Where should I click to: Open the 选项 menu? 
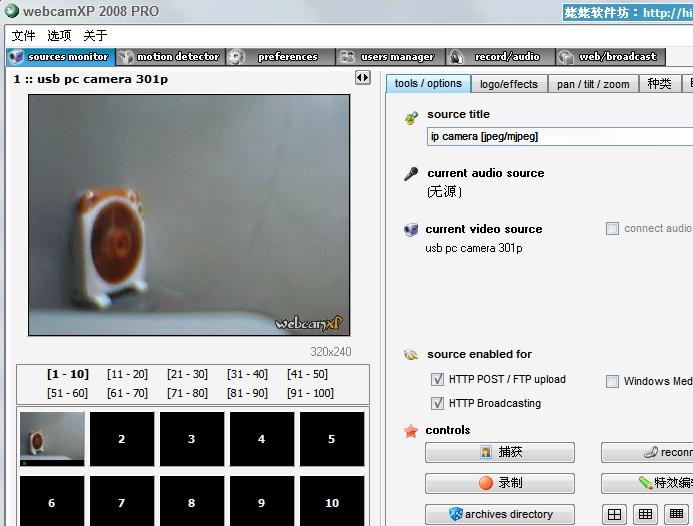tap(59, 35)
